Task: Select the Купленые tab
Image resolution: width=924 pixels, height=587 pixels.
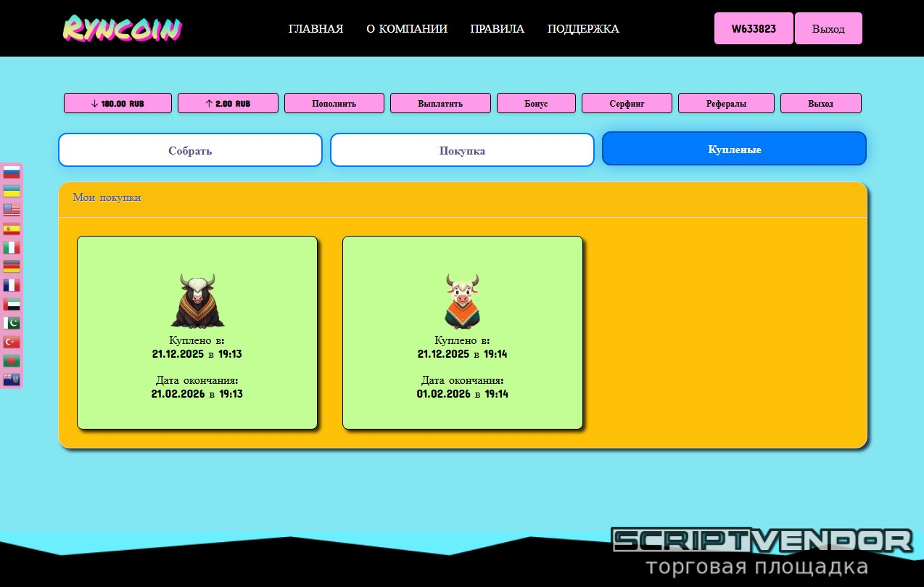Action: tap(734, 149)
